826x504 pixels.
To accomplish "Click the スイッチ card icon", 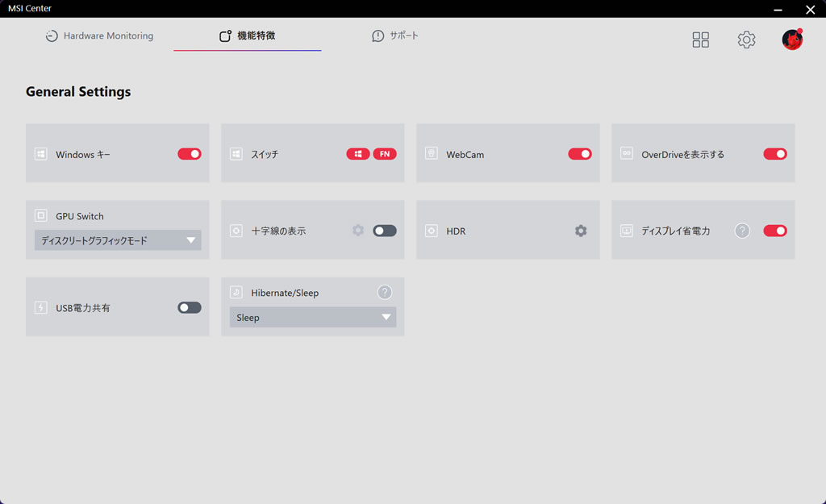I will point(236,154).
